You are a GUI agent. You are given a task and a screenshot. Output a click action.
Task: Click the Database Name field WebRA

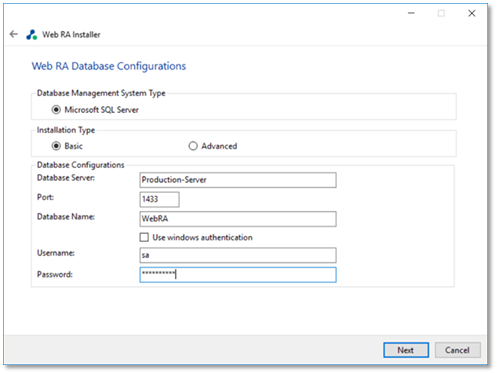point(238,219)
